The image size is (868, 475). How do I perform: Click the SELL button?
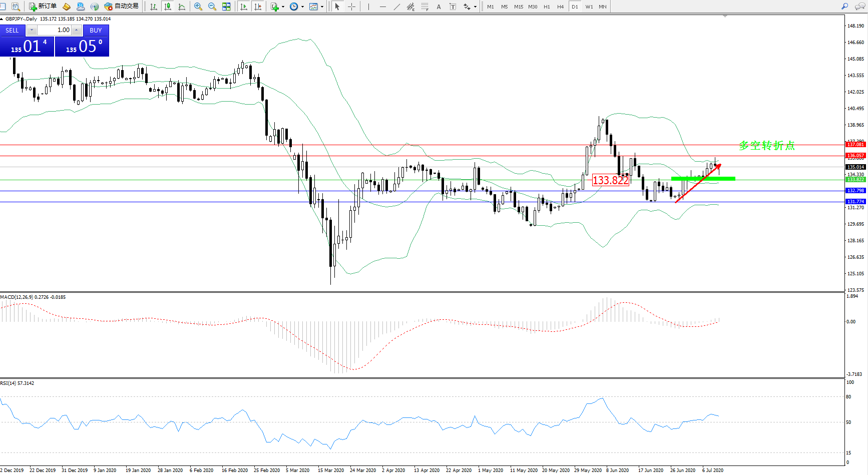point(12,31)
